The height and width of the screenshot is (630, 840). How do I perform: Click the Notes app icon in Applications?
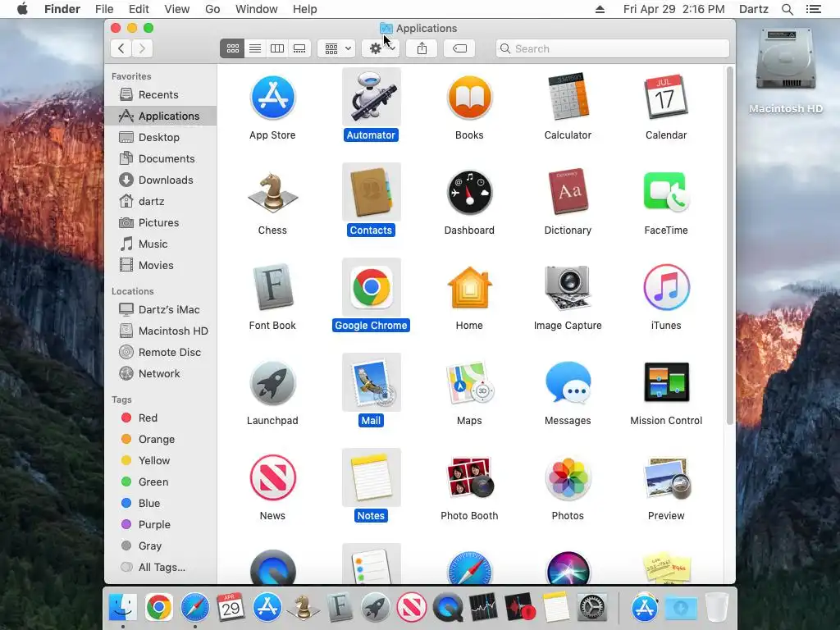372,478
